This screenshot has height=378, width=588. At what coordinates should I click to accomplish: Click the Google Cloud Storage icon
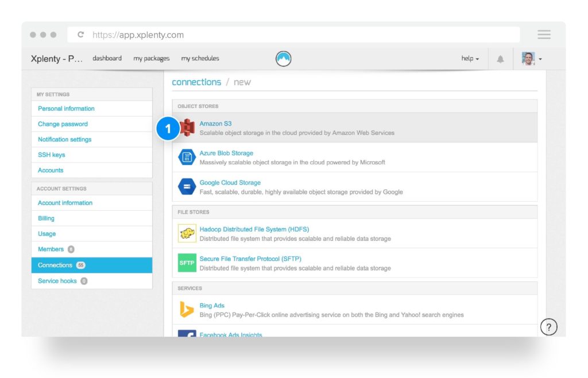coord(187,187)
